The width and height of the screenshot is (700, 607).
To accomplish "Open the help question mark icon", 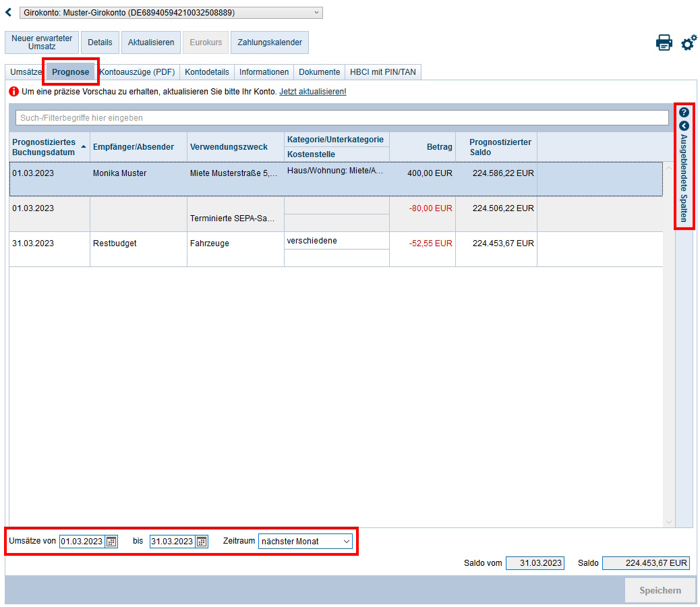I will click(x=684, y=113).
